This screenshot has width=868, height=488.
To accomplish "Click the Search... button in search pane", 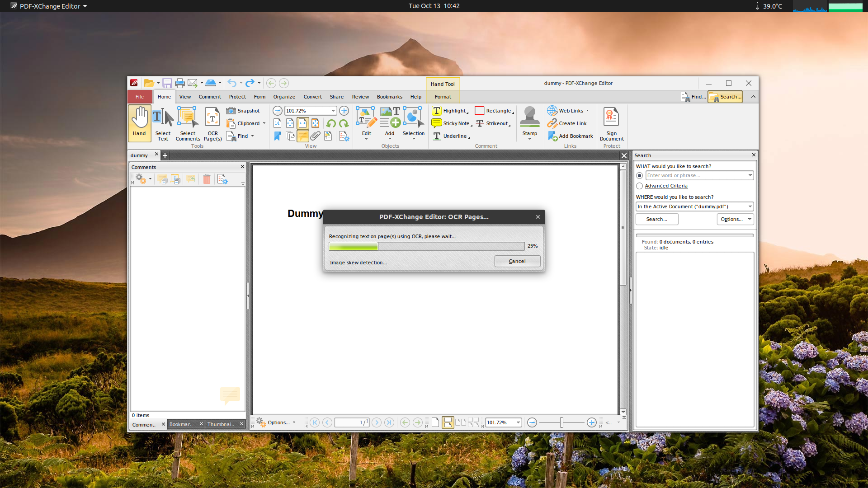I will 657,219.
